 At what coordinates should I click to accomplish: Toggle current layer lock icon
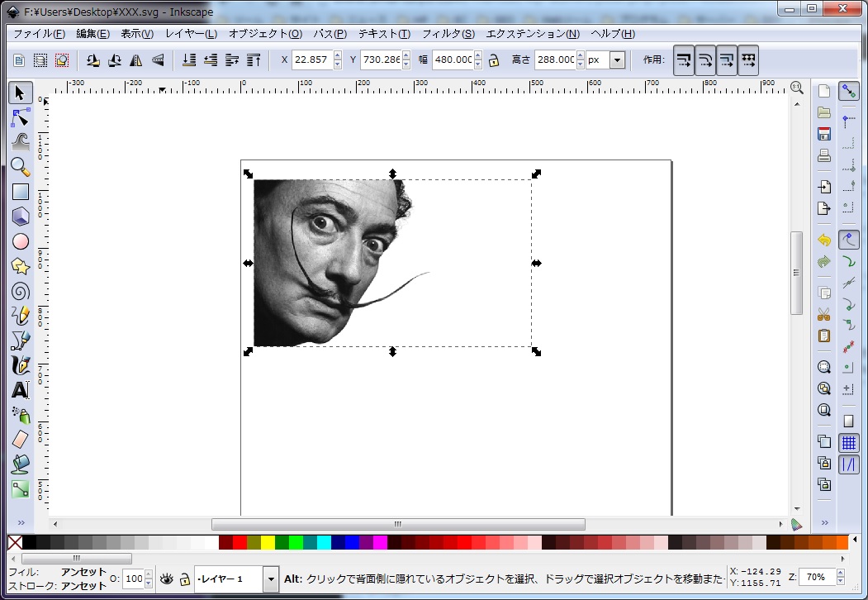point(185,579)
